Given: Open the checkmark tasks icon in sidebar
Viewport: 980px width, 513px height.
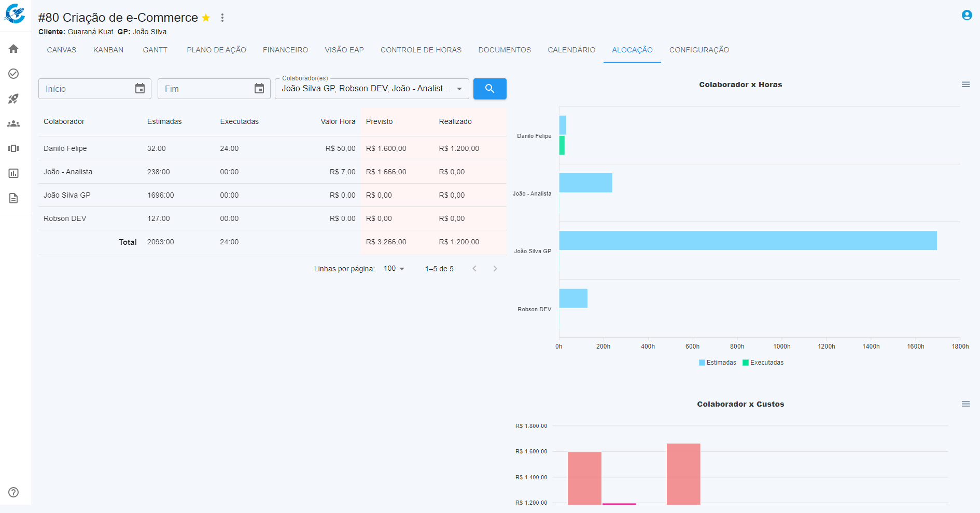Looking at the screenshot, I should (x=13, y=74).
